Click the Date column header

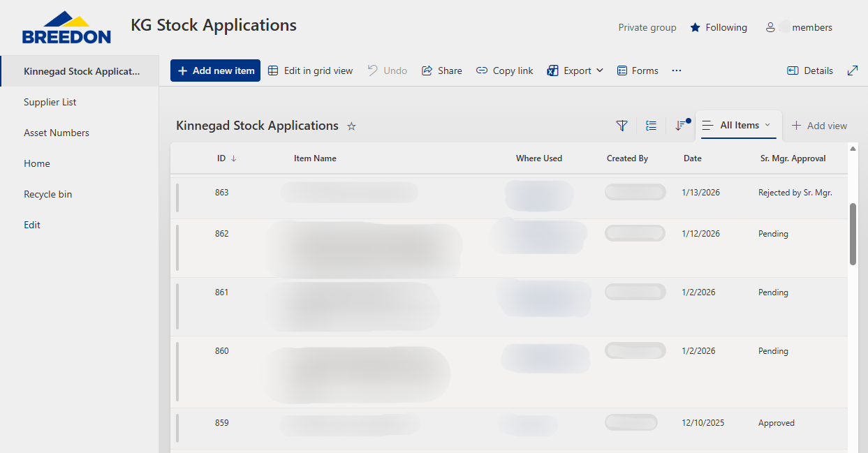pos(693,158)
